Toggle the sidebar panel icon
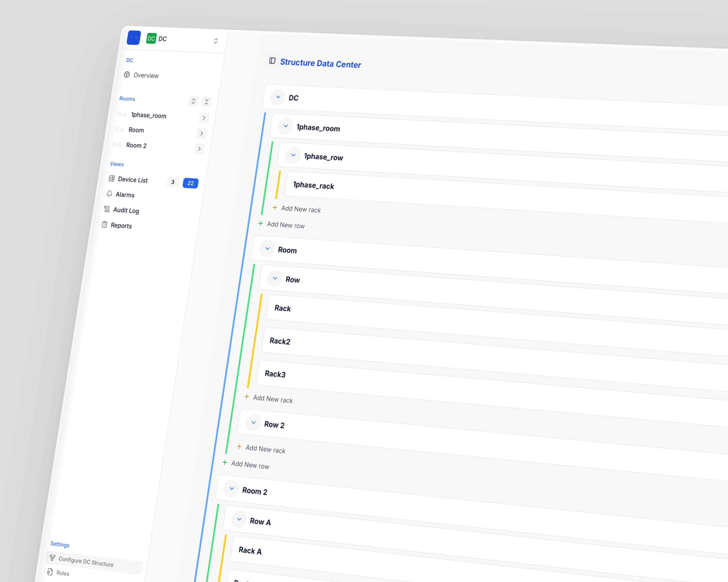This screenshot has width=728, height=582. coord(272,61)
